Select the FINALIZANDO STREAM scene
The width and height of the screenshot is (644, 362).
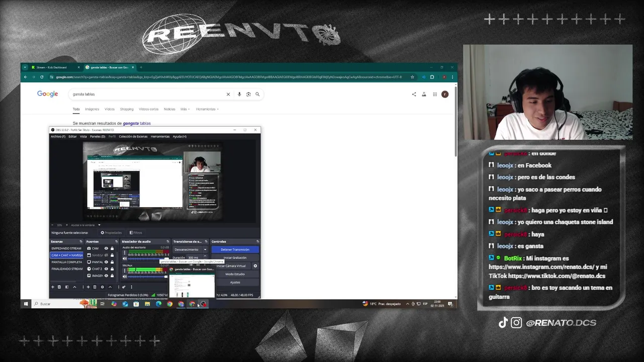(x=66, y=269)
